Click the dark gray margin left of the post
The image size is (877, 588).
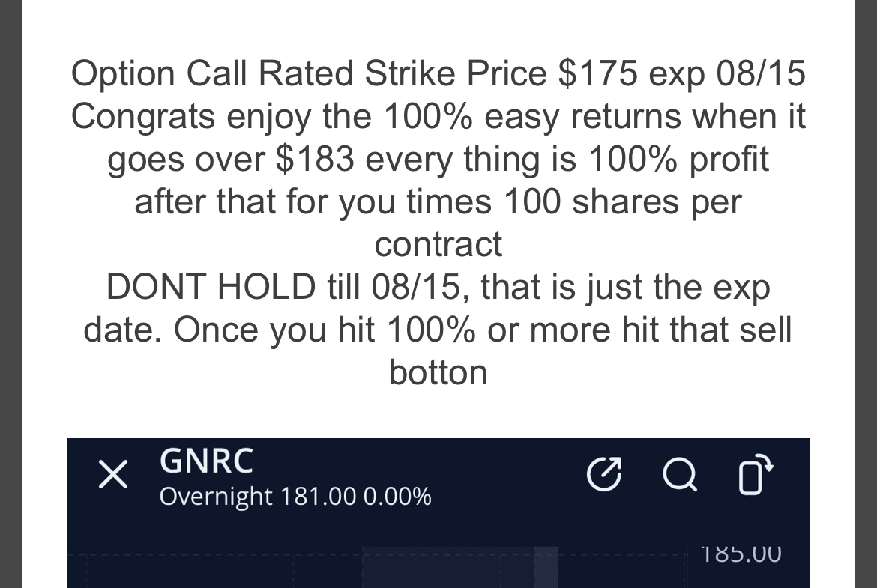point(10,294)
